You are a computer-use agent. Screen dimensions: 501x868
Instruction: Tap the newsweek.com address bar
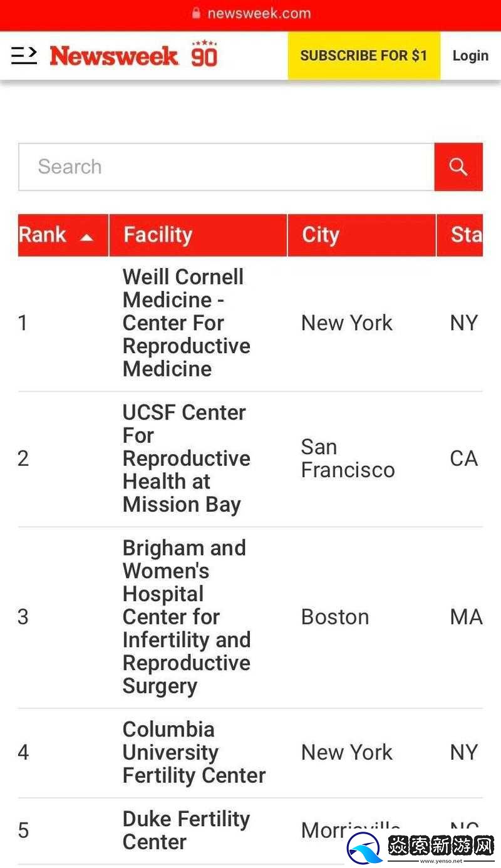pyautogui.click(x=250, y=13)
